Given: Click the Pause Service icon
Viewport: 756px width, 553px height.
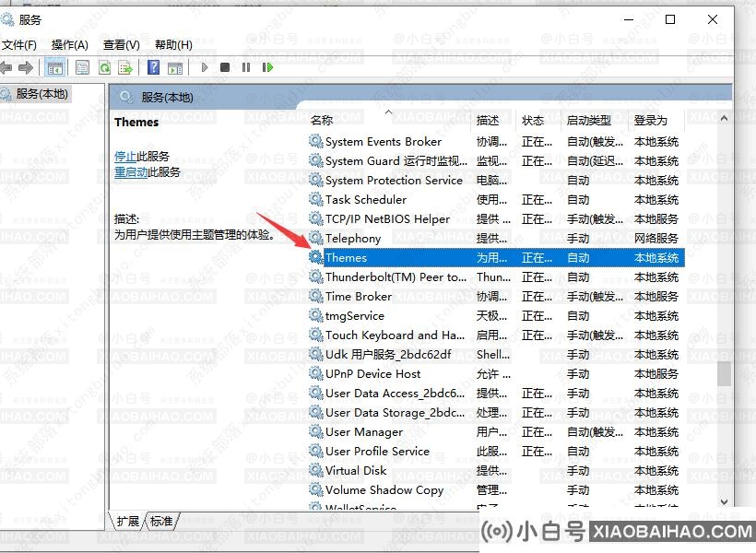Looking at the screenshot, I should click(x=246, y=67).
